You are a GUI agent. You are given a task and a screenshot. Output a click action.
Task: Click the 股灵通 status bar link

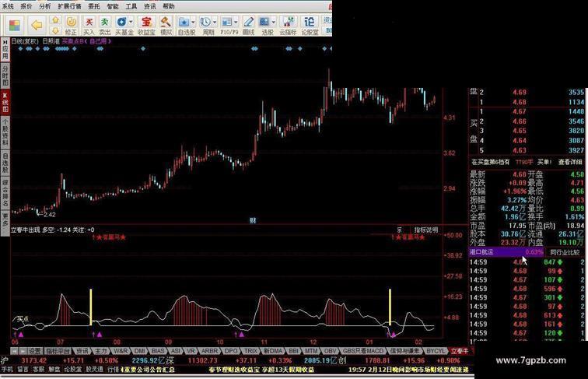pyautogui.click(x=94, y=370)
